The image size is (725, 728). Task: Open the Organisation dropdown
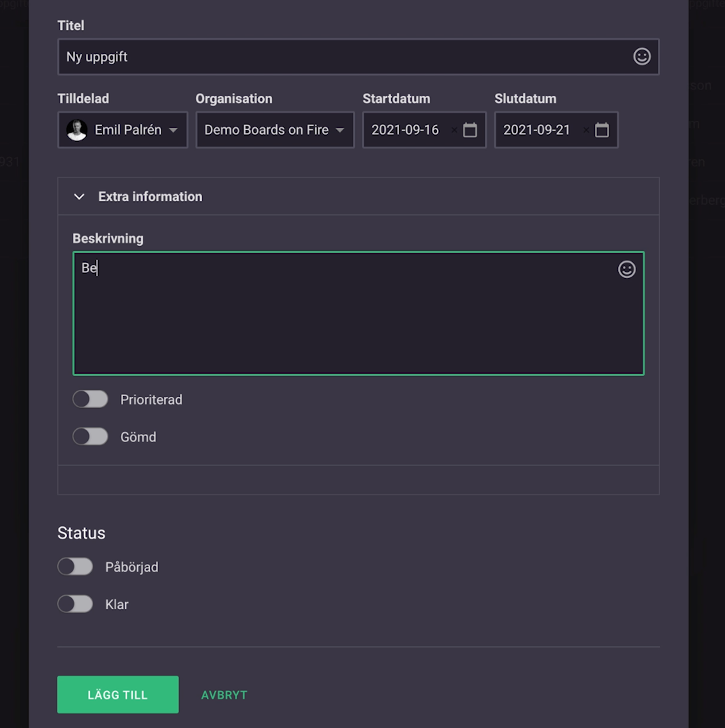point(340,130)
